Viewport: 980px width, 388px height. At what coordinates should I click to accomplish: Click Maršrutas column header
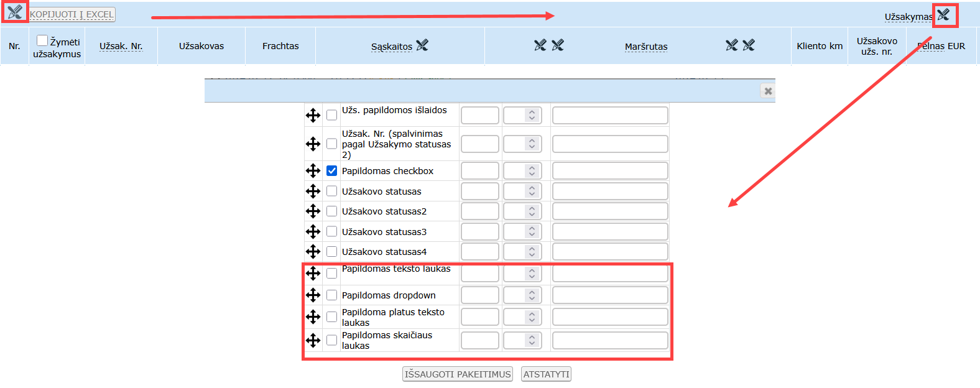646,47
